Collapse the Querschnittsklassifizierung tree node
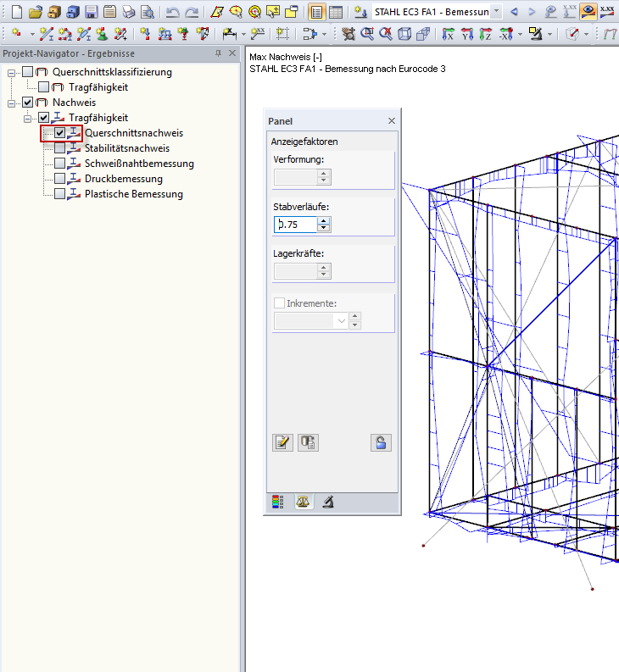 [x=12, y=72]
